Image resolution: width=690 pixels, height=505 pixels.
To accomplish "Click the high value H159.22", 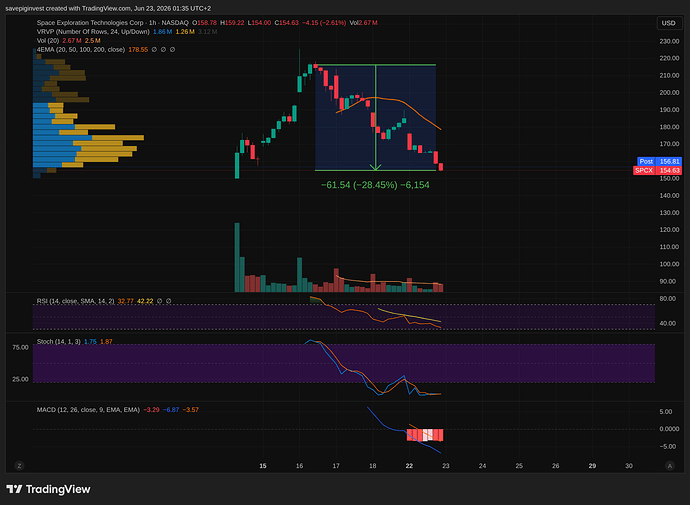I will click(232, 22).
